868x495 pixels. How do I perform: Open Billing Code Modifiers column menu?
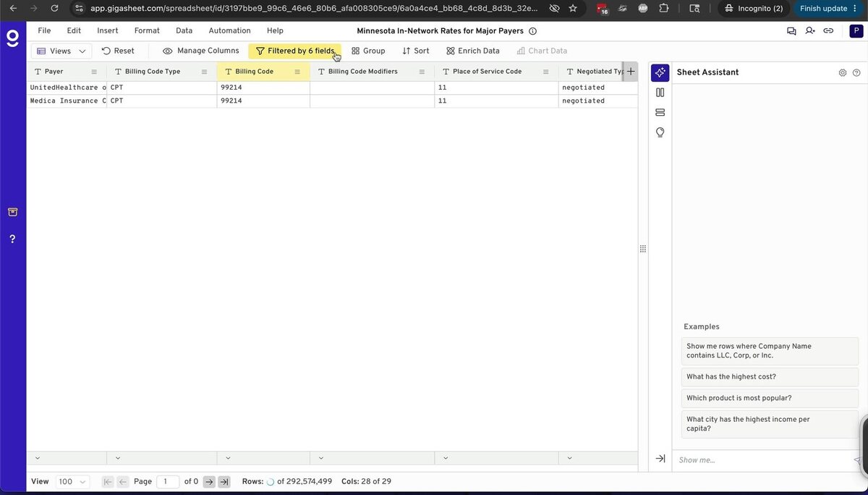(x=422, y=72)
